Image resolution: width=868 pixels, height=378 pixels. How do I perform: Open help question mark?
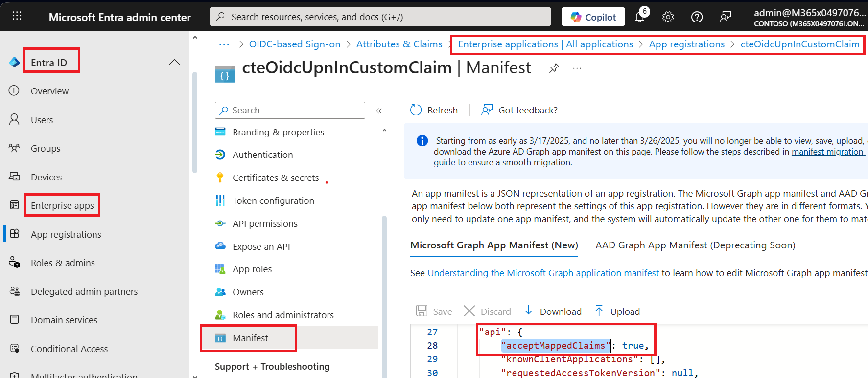point(697,17)
